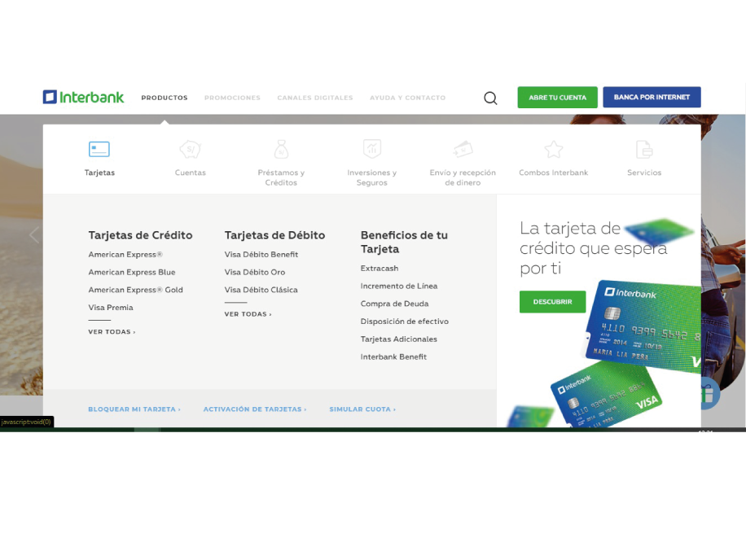This screenshot has width=746, height=560.
Task: Open the Cuentas section via its icon
Action: [x=190, y=150]
